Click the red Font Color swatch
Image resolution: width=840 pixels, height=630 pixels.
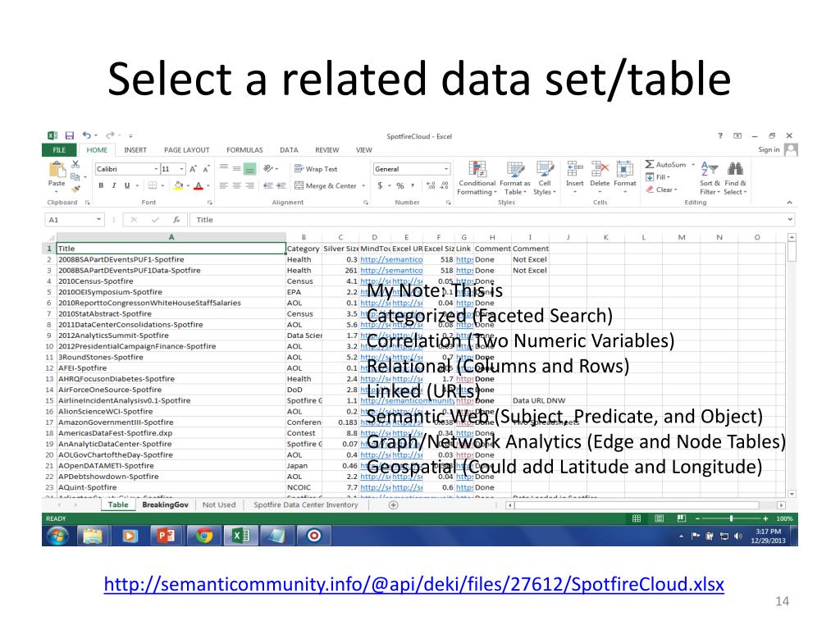click(199, 185)
